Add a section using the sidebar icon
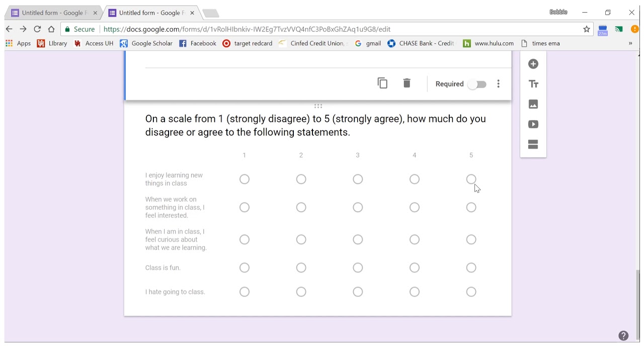The image size is (644, 362). pyautogui.click(x=533, y=145)
